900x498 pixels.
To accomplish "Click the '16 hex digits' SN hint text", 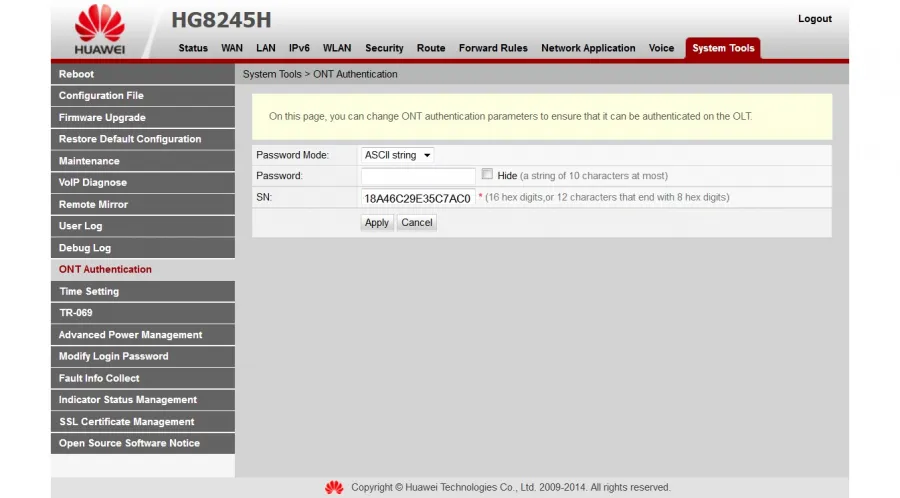I will (x=607, y=197).
